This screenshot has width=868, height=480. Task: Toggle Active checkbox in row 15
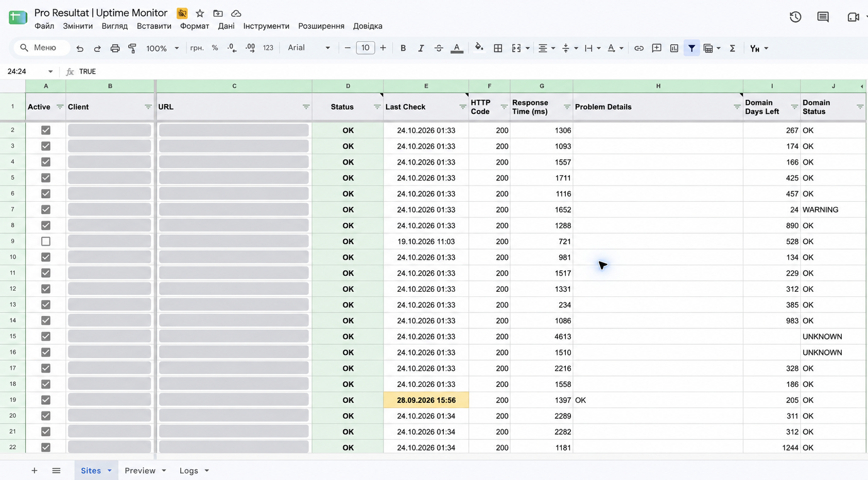point(46,336)
